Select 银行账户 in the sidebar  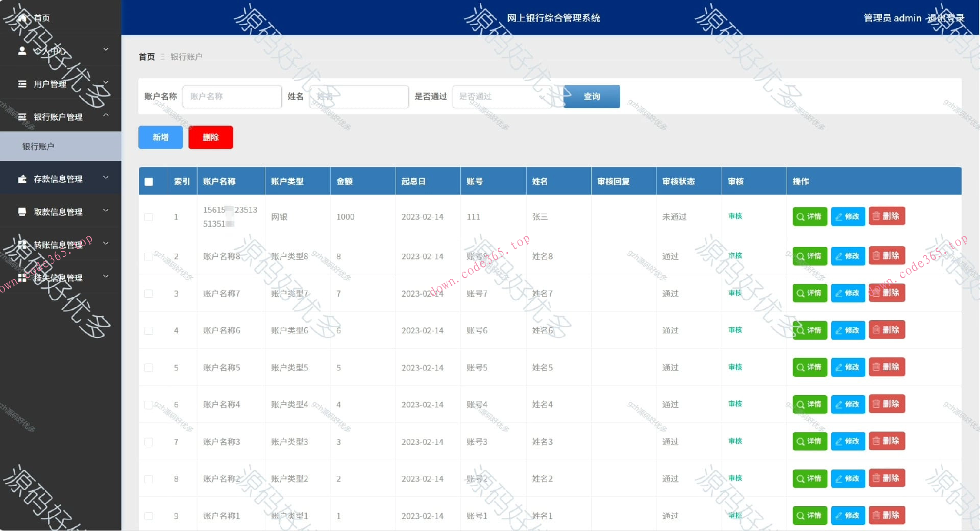coord(38,146)
